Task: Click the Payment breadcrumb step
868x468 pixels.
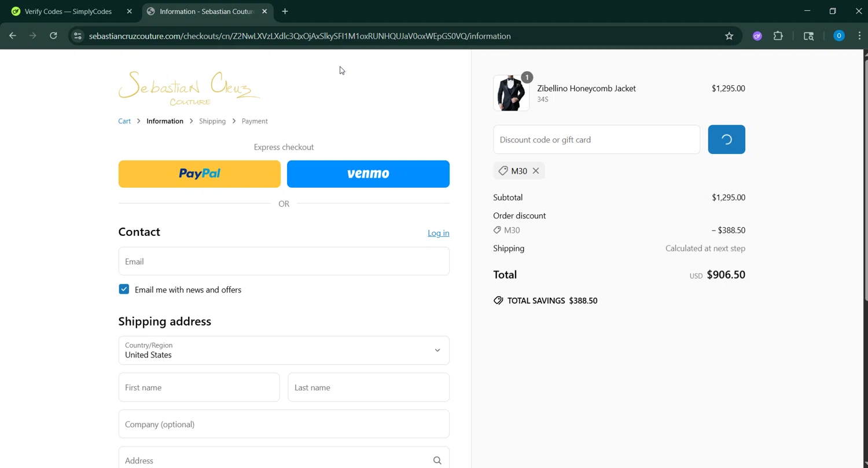Action: click(255, 121)
